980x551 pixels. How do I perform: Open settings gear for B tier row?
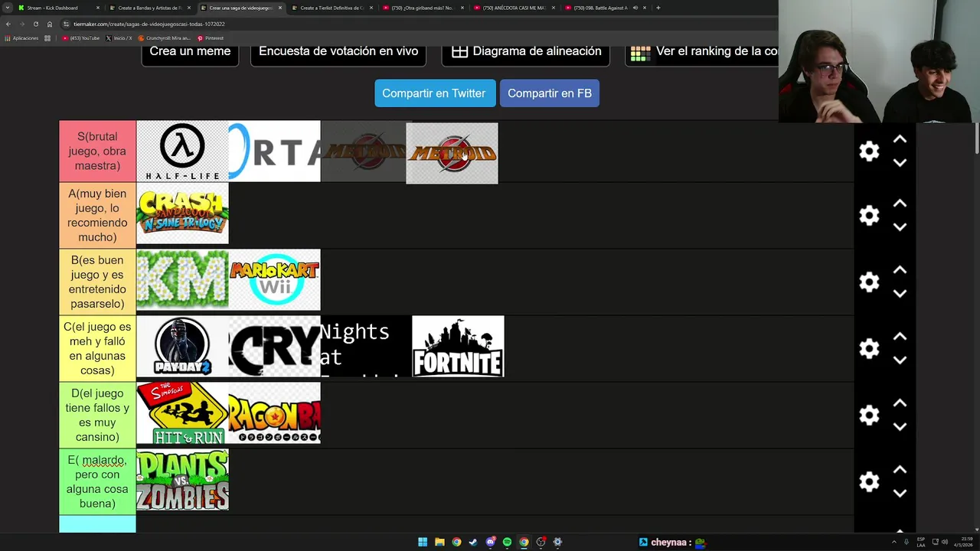click(869, 282)
